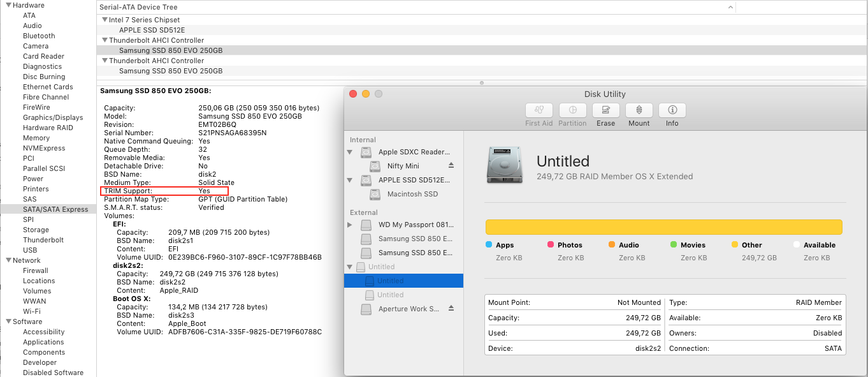
Task: Collapse the Hardware section in System Information
Action: click(8, 5)
